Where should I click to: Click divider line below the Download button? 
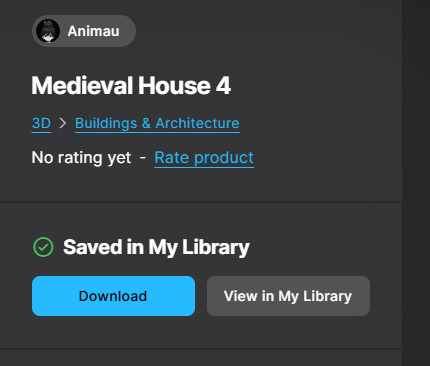(201, 349)
